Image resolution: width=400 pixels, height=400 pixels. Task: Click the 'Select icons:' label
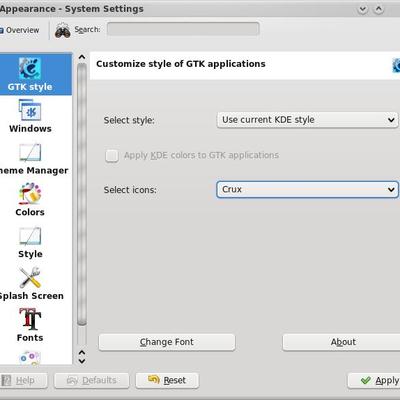click(130, 190)
